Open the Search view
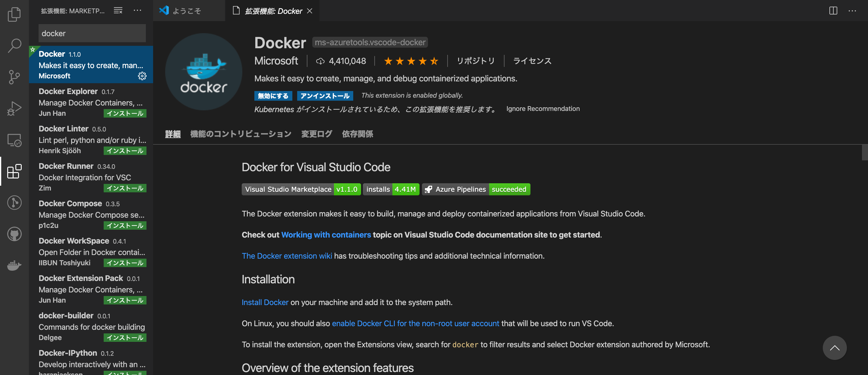The image size is (868, 375). click(x=14, y=45)
